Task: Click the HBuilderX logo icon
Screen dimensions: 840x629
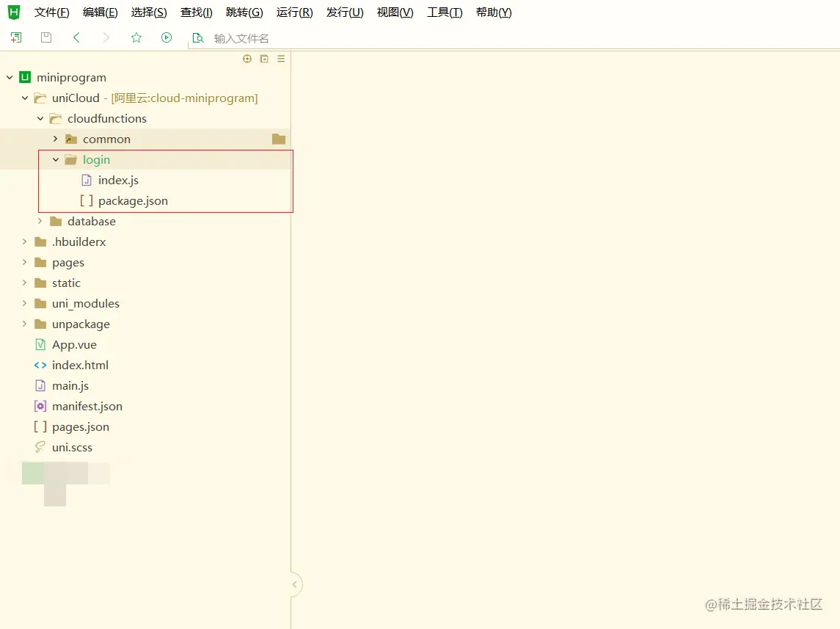Action: [x=14, y=12]
